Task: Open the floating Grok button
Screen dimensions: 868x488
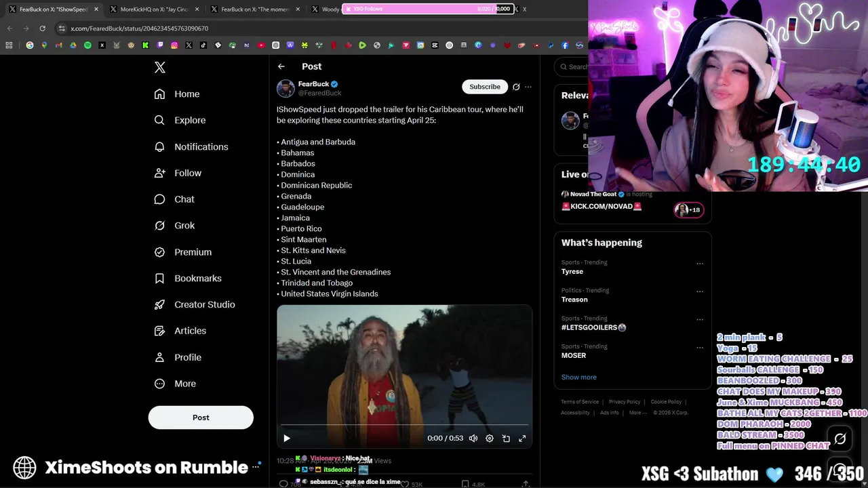Action: (x=840, y=439)
